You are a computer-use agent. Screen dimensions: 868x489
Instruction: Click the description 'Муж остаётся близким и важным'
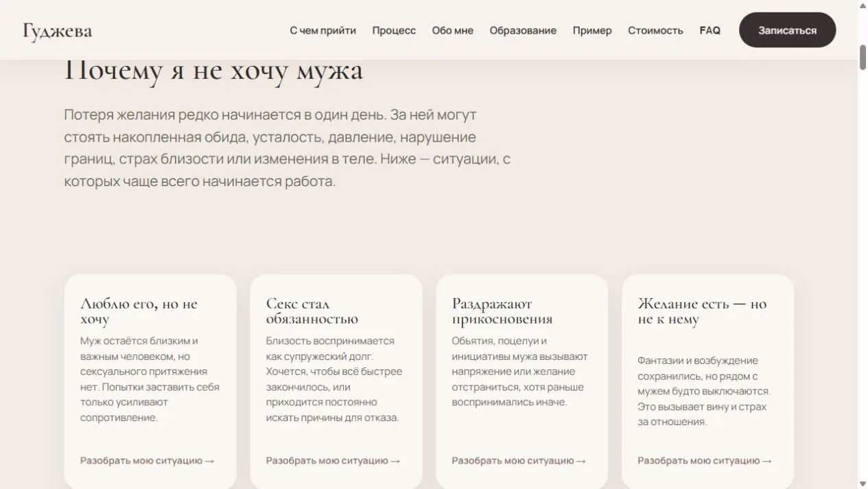coord(150,379)
